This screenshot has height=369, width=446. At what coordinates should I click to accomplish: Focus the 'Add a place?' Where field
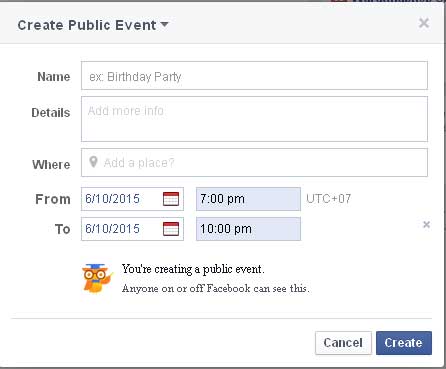coord(254,162)
